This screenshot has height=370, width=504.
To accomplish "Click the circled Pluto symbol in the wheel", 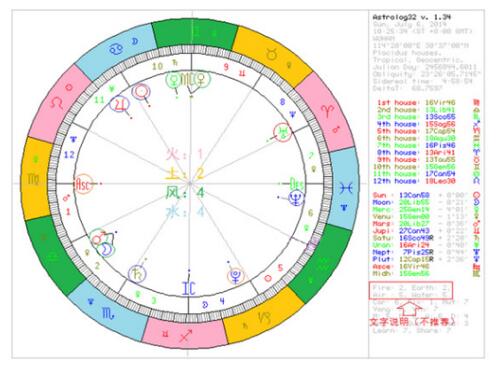I will (x=236, y=276).
